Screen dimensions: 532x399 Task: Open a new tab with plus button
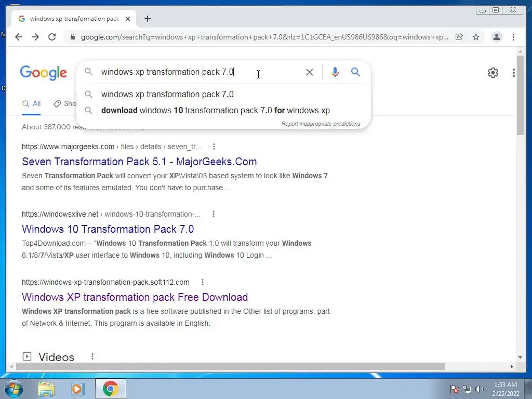point(147,19)
